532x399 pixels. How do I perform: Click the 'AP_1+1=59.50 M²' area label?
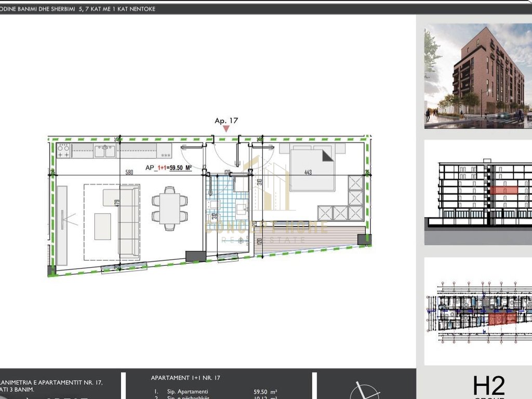tap(168, 168)
